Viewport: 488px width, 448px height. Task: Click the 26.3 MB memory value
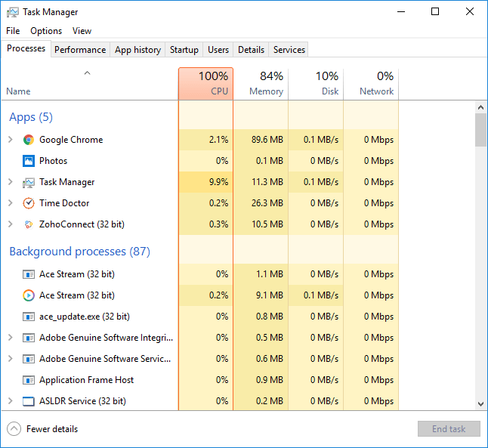click(267, 203)
